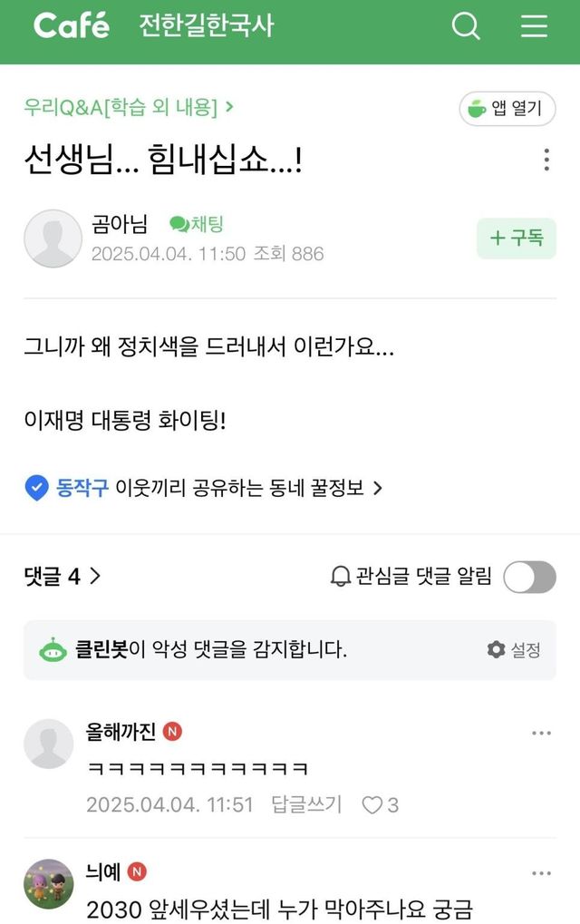580x924 pixels.
Task: Tap the Café logo
Action: click(72, 25)
